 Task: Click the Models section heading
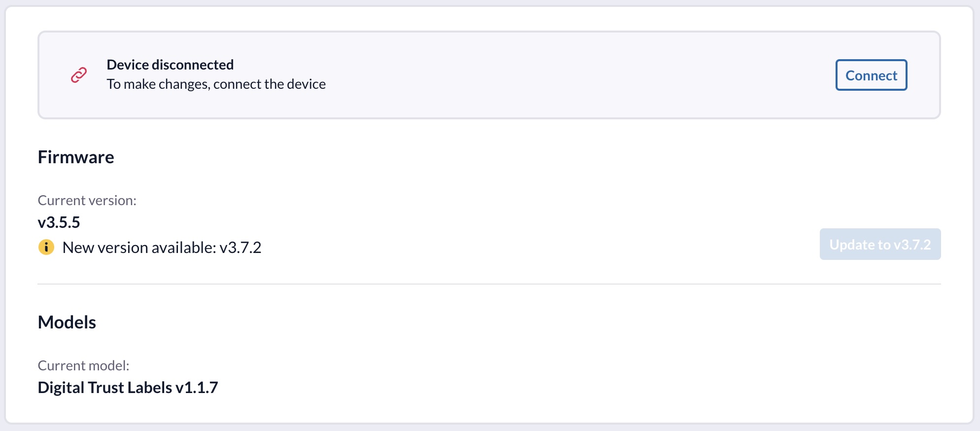67,323
